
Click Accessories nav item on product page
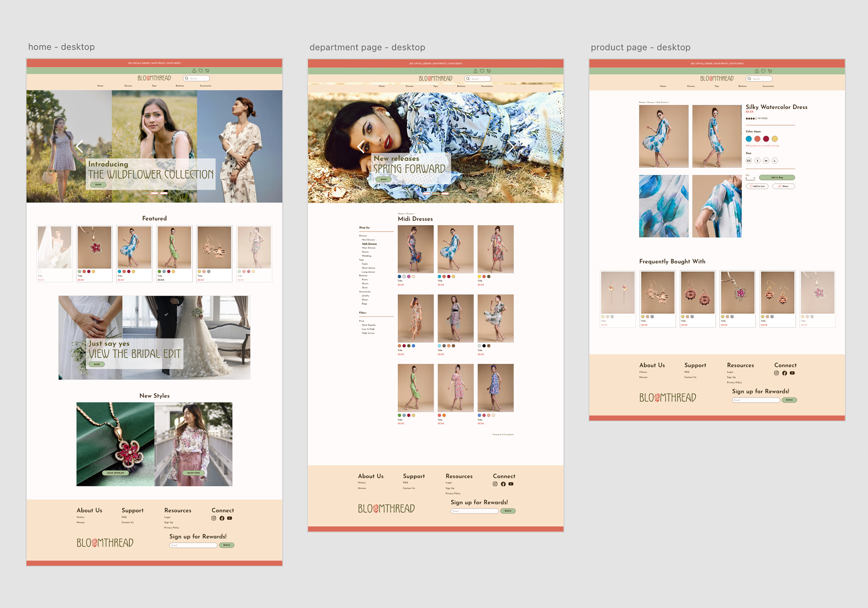pyautogui.click(x=768, y=86)
